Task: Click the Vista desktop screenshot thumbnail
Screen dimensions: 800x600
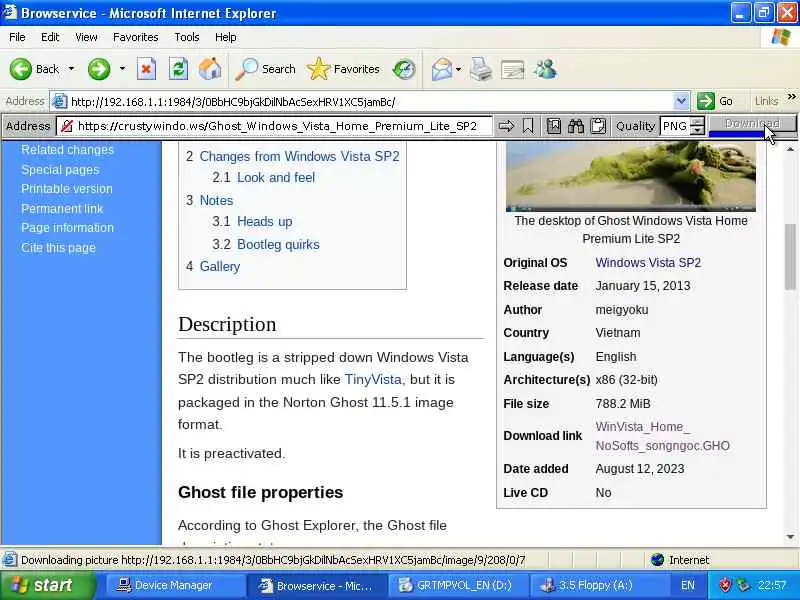Action: 631,177
